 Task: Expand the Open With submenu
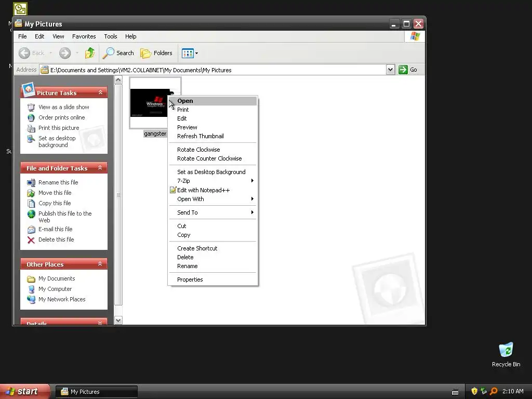[x=212, y=199]
